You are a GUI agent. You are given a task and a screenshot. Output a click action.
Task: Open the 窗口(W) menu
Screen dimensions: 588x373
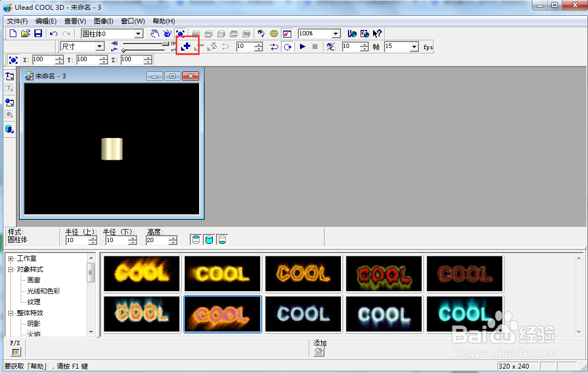[133, 21]
